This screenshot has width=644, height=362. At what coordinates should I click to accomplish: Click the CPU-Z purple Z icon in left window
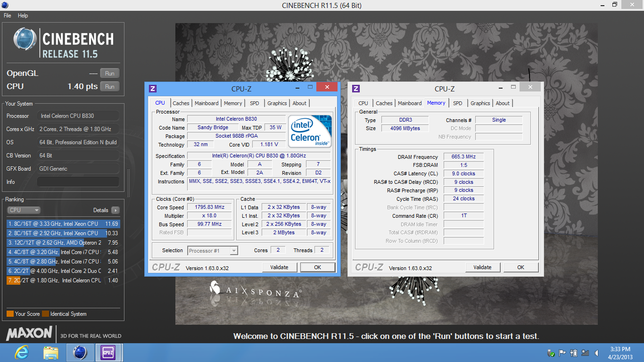coord(153,89)
